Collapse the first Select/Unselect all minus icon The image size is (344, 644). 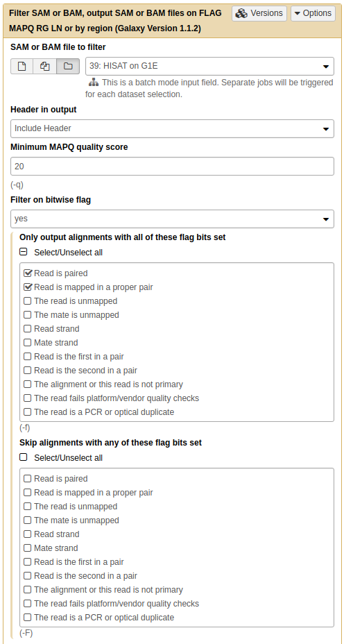click(24, 252)
